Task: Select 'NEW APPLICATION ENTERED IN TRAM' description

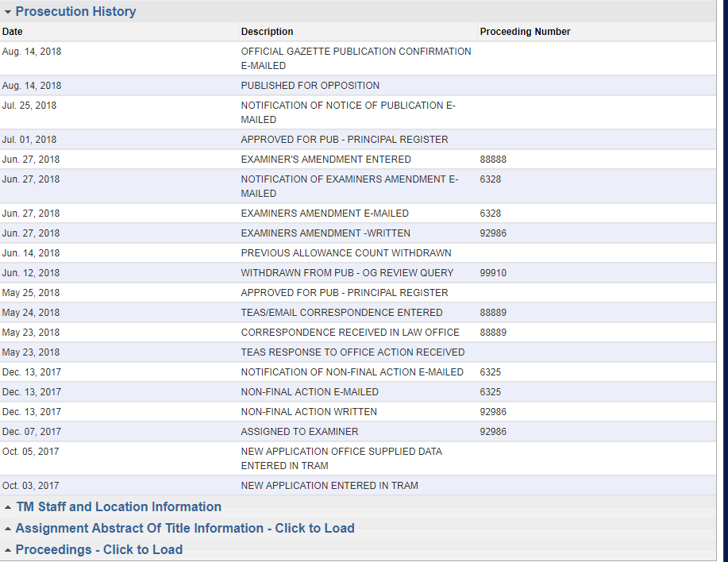Action: (x=329, y=486)
